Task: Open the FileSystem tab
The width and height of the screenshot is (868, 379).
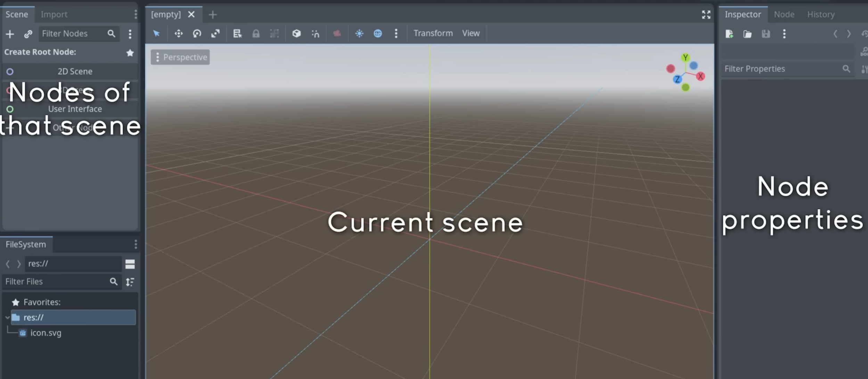Action: [26, 245]
